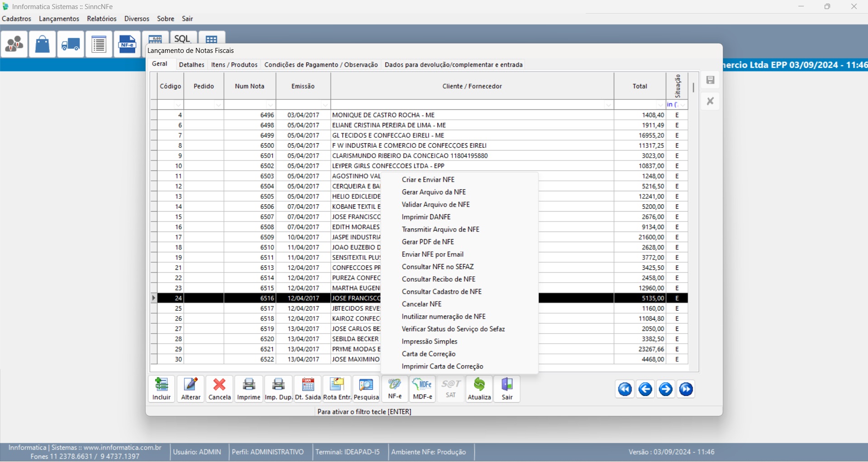Open Código column filter dropdown
This screenshot has width=868, height=462.
(179, 105)
